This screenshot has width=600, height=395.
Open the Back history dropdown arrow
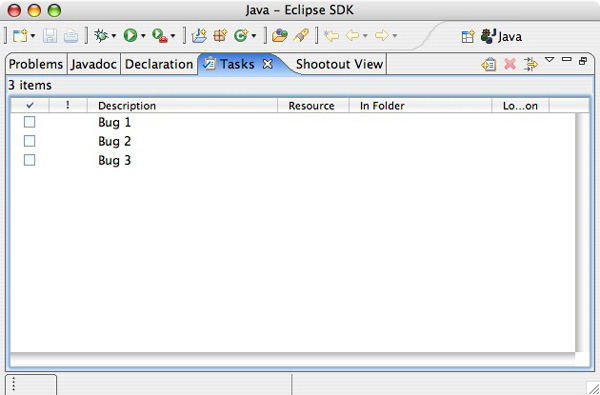(365, 36)
